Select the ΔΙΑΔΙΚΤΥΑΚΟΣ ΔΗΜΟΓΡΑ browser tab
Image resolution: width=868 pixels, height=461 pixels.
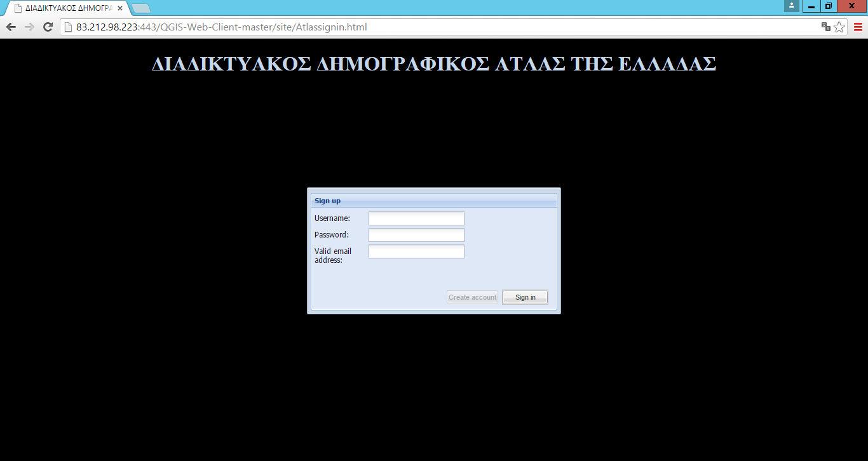pyautogui.click(x=67, y=8)
